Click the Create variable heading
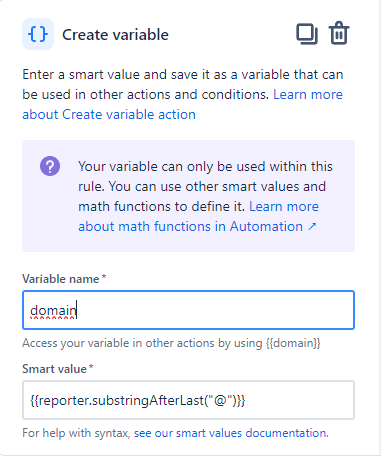 pos(115,35)
